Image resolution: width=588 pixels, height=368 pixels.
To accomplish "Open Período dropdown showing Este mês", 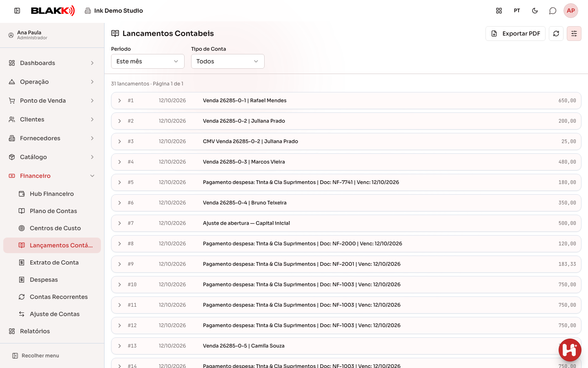I will click(x=148, y=61).
